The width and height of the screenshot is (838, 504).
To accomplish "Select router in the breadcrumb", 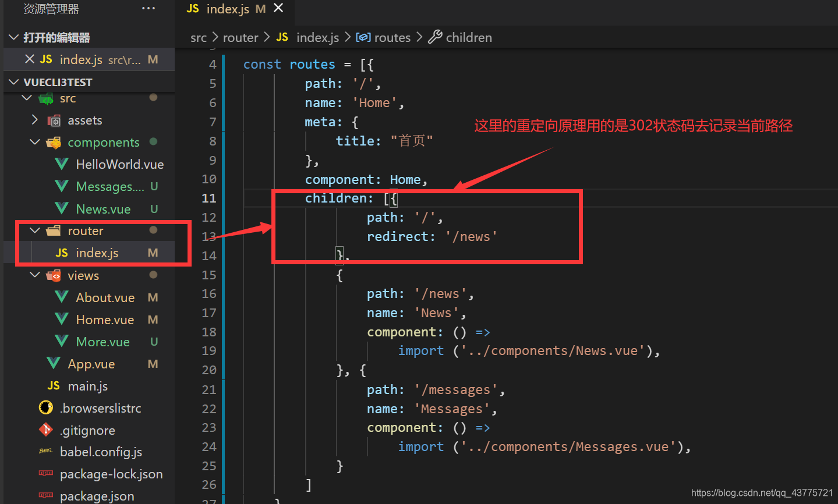I will (x=241, y=37).
